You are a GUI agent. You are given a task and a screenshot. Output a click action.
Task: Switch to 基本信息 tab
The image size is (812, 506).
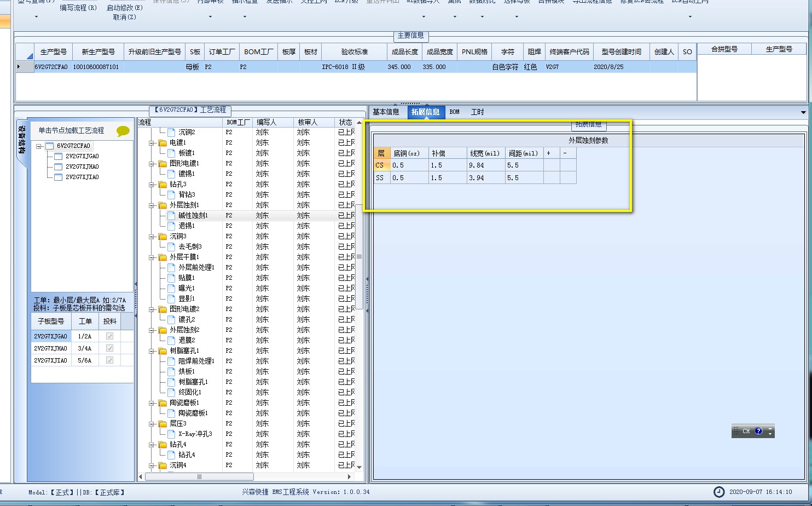pyautogui.click(x=386, y=112)
